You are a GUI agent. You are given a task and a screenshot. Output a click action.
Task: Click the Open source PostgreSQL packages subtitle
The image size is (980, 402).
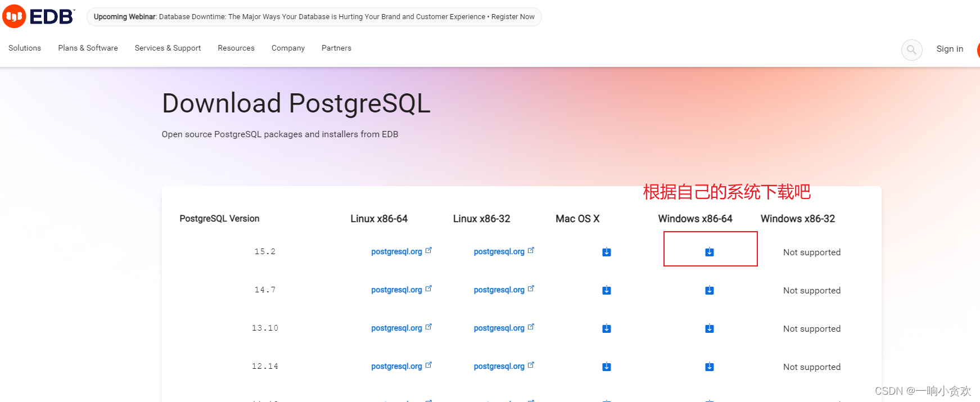click(280, 134)
